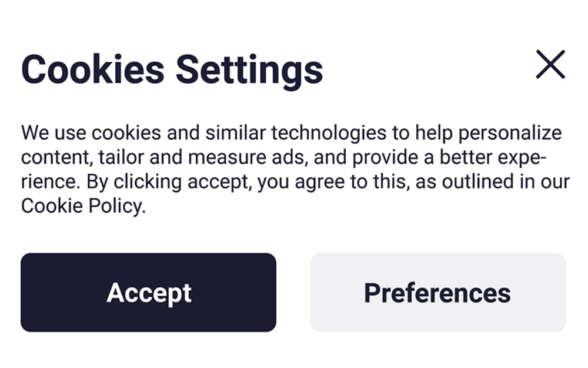588x368 pixels.
Task: Click the Cookies Settings heading
Action: point(172,69)
